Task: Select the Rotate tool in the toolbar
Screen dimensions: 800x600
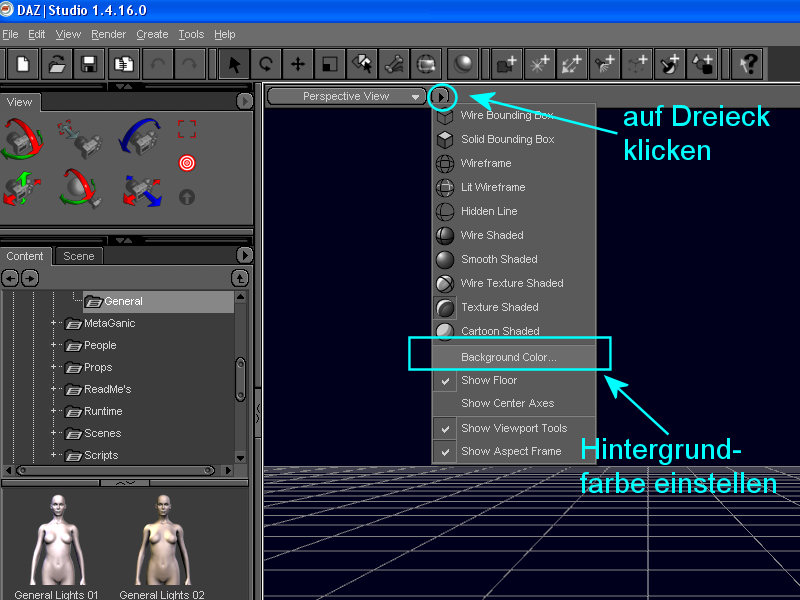Action: tap(266, 64)
